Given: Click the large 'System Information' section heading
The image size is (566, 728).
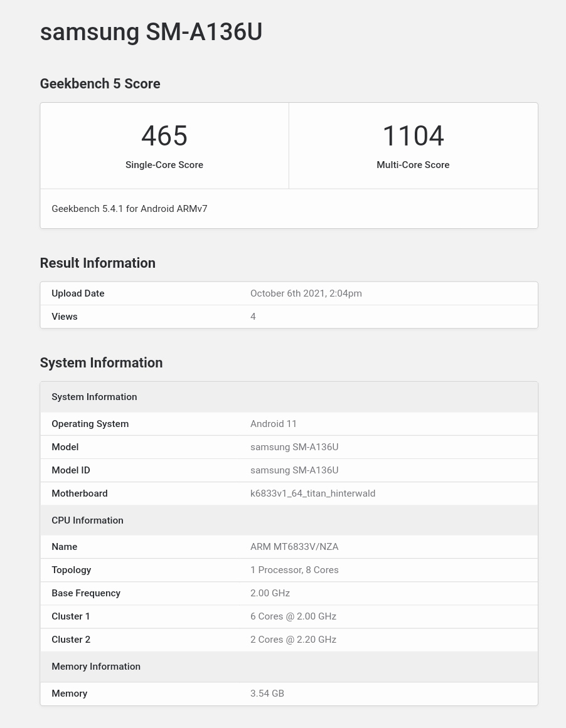Looking at the screenshot, I should (x=101, y=362).
